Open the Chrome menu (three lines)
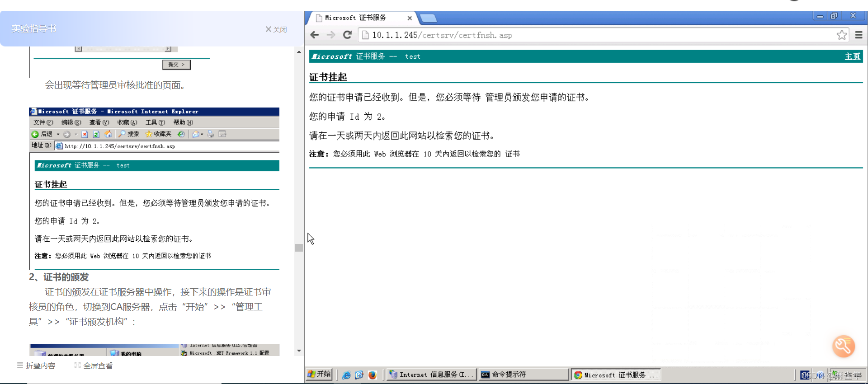The width and height of the screenshot is (868, 384). [x=859, y=35]
